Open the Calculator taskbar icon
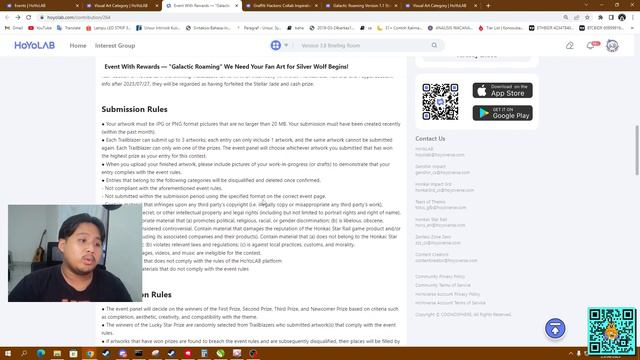 click(204, 353)
